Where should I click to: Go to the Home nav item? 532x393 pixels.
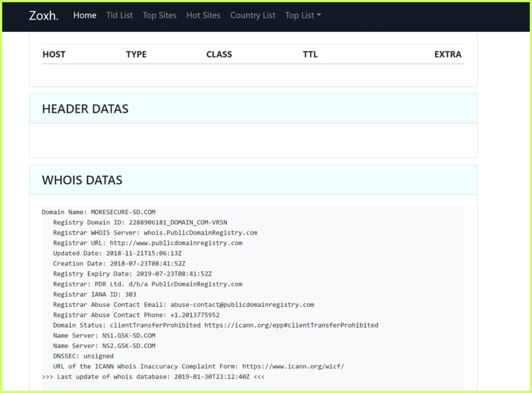click(x=85, y=15)
